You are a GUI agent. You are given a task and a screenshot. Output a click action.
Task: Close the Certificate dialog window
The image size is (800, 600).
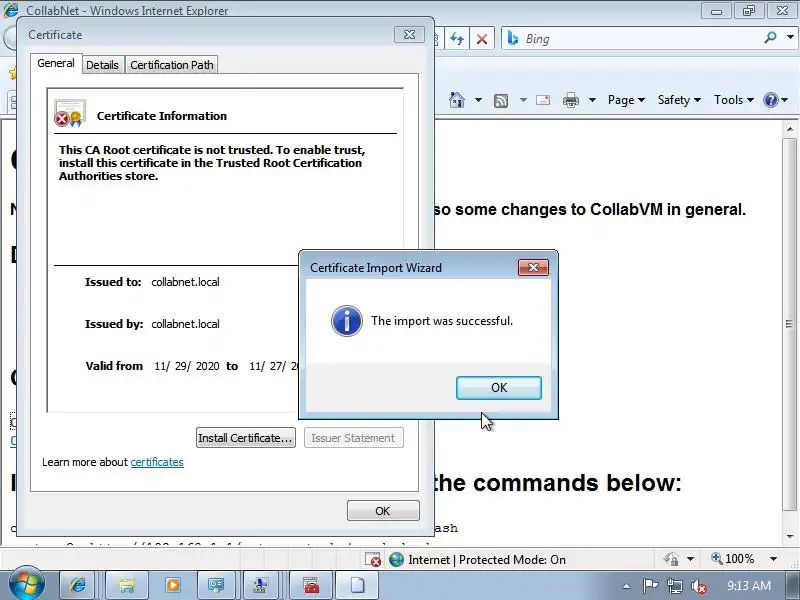(409, 35)
